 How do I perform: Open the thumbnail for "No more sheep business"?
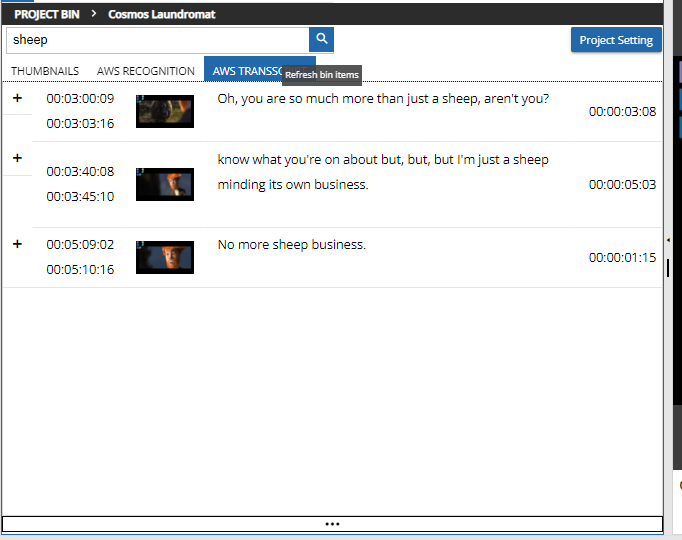click(164, 257)
